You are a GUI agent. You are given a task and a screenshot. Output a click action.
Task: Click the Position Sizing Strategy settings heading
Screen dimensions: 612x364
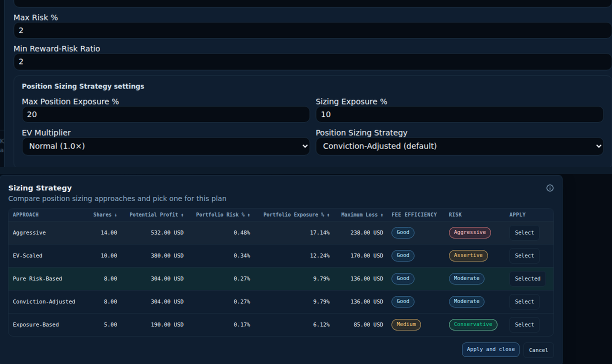coord(83,86)
